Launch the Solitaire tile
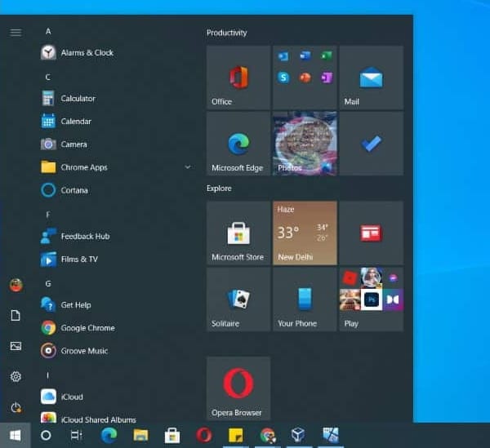The image size is (490, 448). [x=238, y=299]
